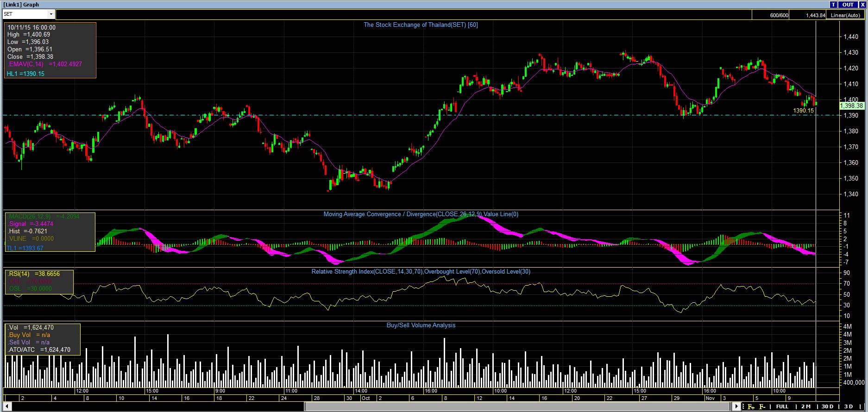Image resolution: width=868 pixels, height=412 pixels.
Task: Click the Signal =-3.4474 legend entry
Action: coord(31,224)
